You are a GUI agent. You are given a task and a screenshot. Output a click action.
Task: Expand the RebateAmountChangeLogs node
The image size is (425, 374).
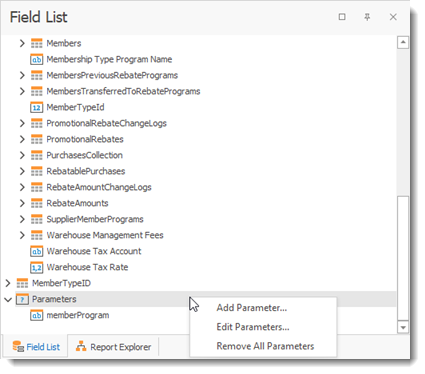point(22,187)
